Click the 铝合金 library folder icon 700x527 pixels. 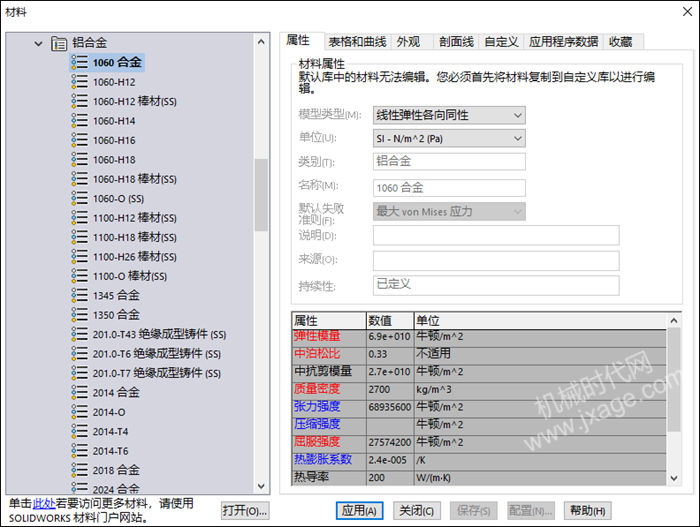click(x=59, y=43)
